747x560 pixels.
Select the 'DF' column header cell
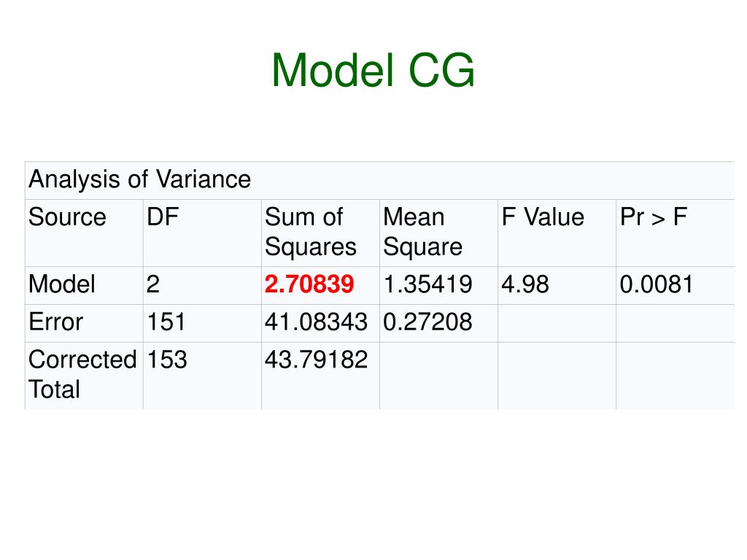click(x=163, y=217)
